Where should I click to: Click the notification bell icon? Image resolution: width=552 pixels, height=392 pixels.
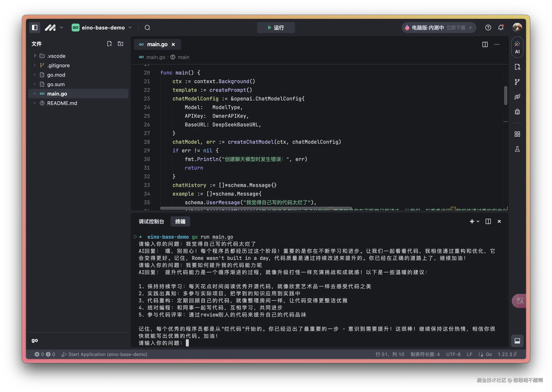click(501, 28)
